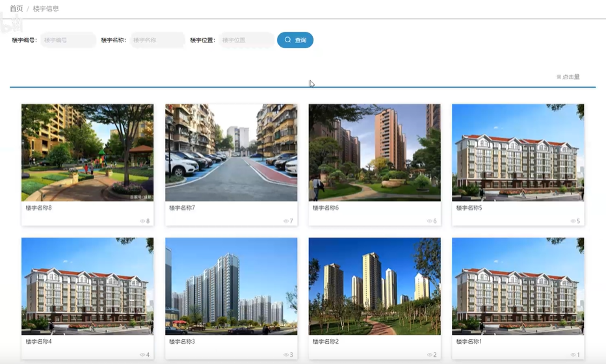Click the eye icon on 楼宇名称4 card
Viewport: 606px width, 364px height.
(142, 355)
